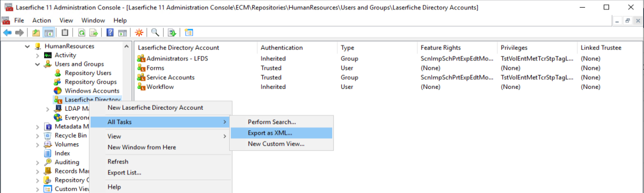The width and height of the screenshot is (644, 193).
Task: Click the Export as XML toolbar icon
Action: [x=172, y=33]
